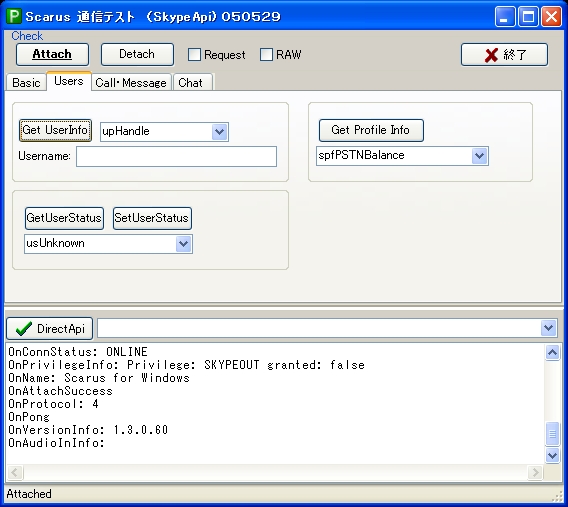The height and width of the screenshot is (507, 568).
Task: Click the Check label above the Attach button
Action: [27, 36]
